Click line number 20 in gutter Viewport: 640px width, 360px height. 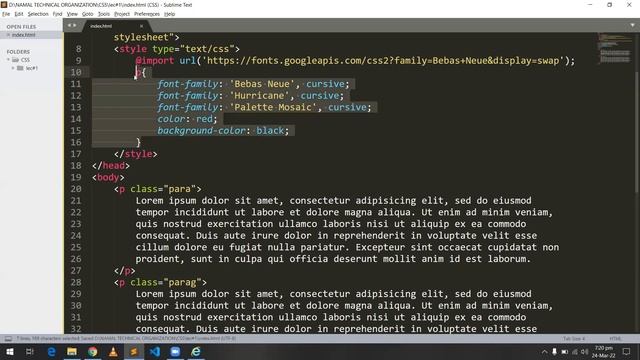click(76, 189)
